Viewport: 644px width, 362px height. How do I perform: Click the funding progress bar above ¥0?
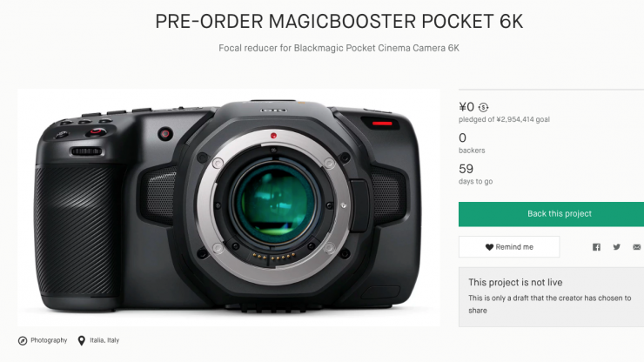pos(551,89)
